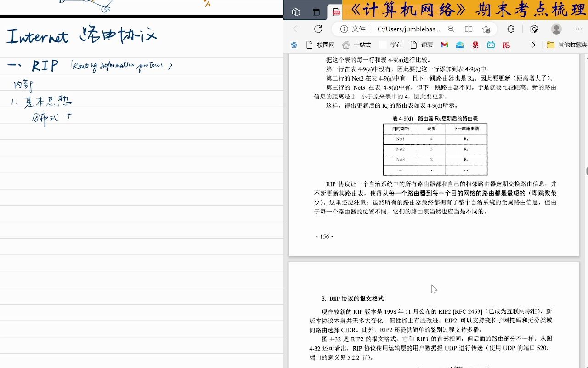Open the 其他收藏夹 bookmarks folder
Viewport: 588px width, 368px height.
(567, 45)
